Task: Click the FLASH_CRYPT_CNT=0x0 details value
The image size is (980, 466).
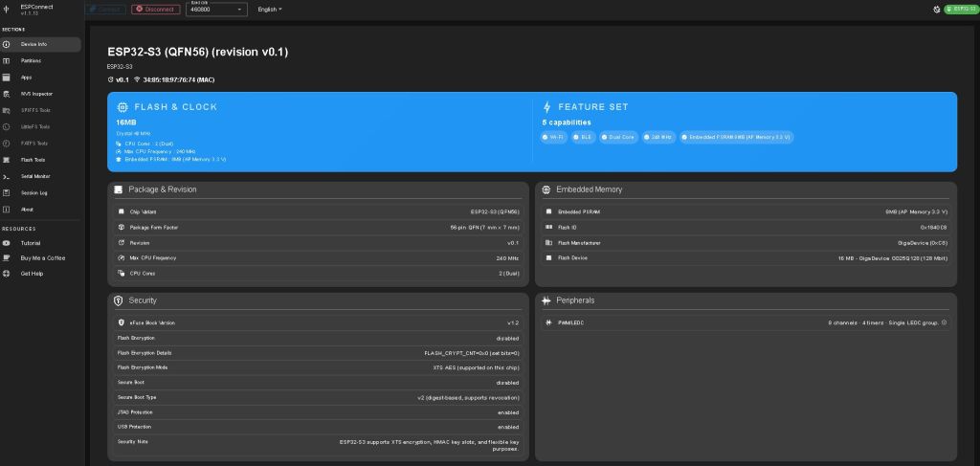Action: click(472, 353)
